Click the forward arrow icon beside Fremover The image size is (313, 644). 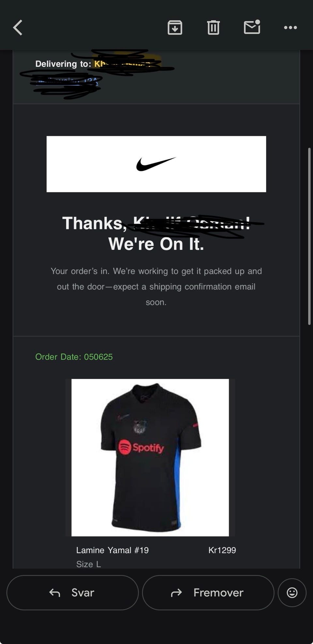pyautogui.click(x=176, y=593)
